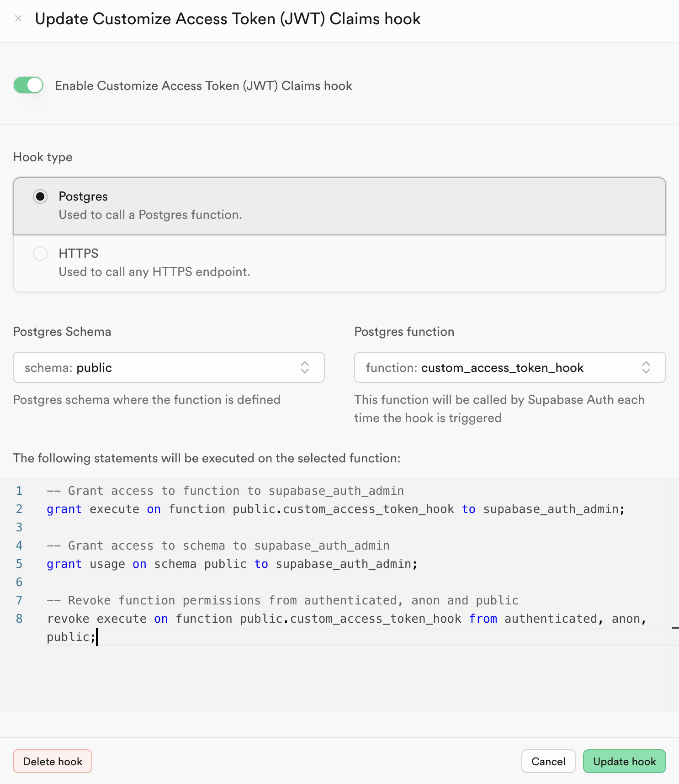Click the chevron arrows on function selector
Viewport: 679px width, 784px height.
click(x=646, y=367)
